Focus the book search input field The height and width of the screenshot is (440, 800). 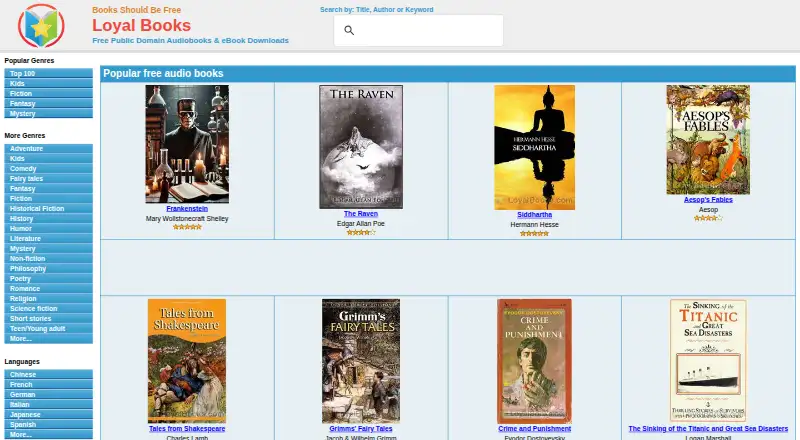coord(418,31)
